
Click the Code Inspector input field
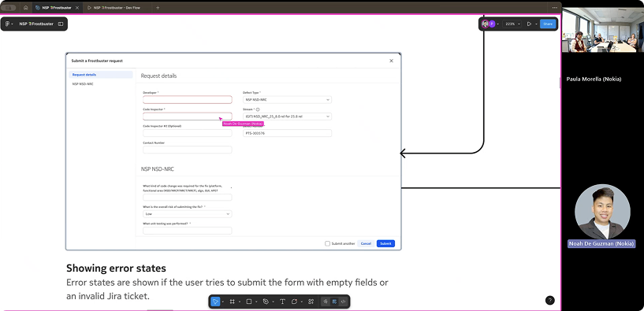[x=188, y=116]
